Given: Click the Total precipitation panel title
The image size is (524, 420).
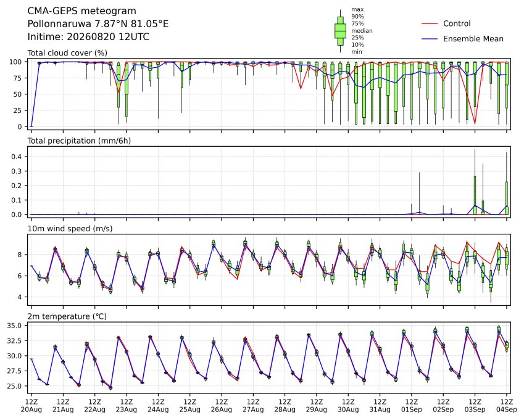Looking at the screenshot, I should pos(79,141).
